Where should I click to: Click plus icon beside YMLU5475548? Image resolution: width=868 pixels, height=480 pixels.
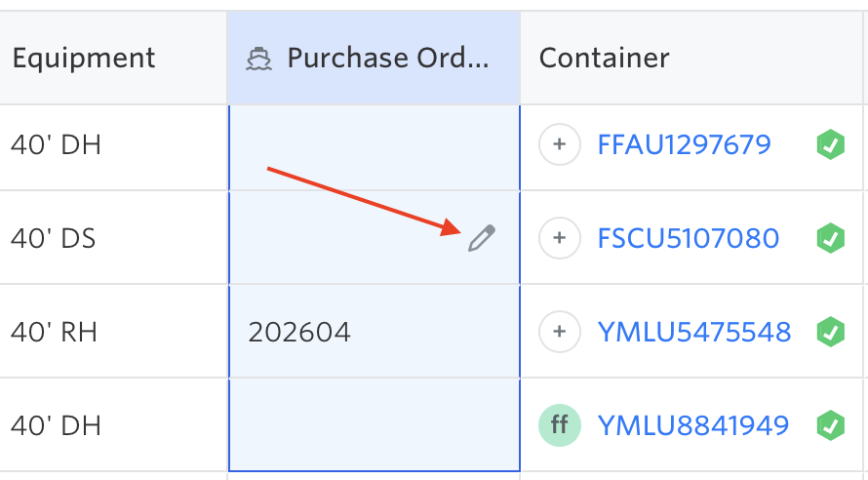[x=560, y=332]
